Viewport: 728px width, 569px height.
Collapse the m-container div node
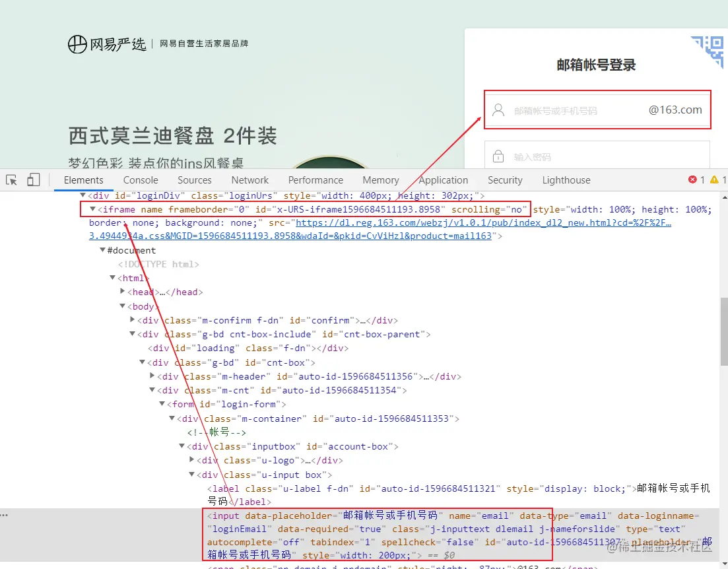pyautogui.click(x=172, y=418)
